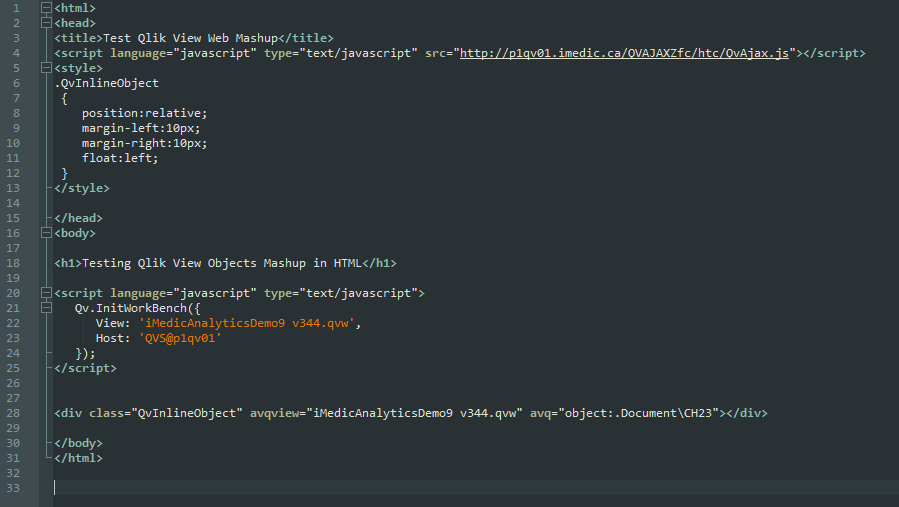This screenshot has height=507, width=899.
Task: Click the opening '<body>' tag text
Action: pos(75,233)
